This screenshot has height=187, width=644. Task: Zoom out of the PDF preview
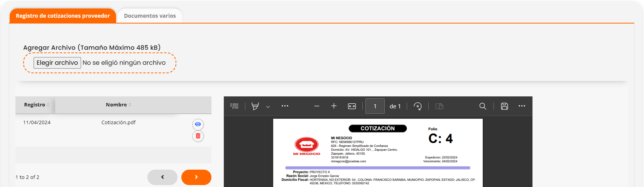[317, 106]
